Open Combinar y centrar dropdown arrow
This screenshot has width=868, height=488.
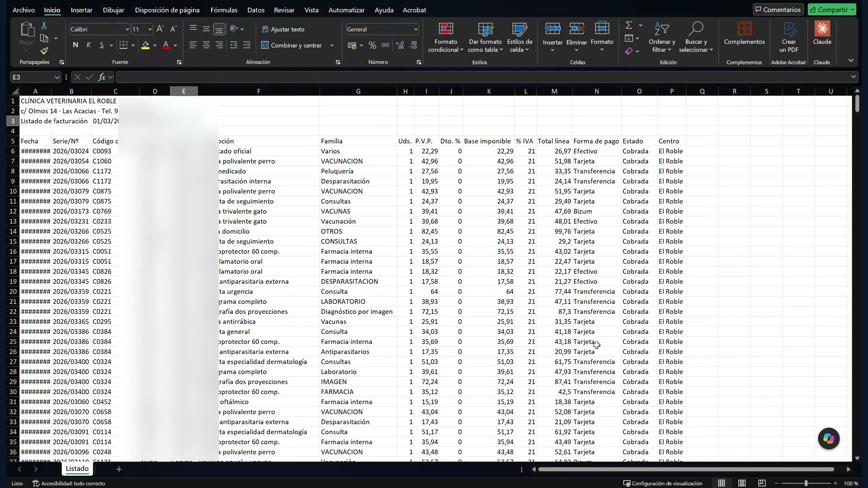332,45
